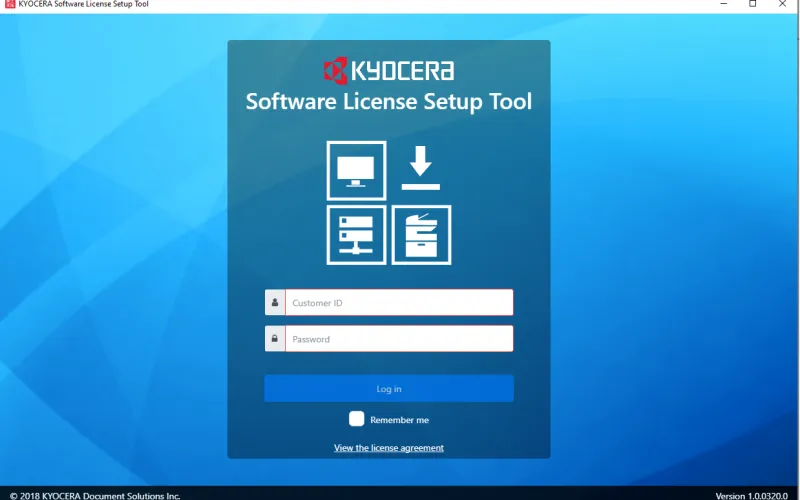The width and height of the screenshot is (800, 500).
Task: Maximize the Software License Setup Tool window
Action: [753, 4]
